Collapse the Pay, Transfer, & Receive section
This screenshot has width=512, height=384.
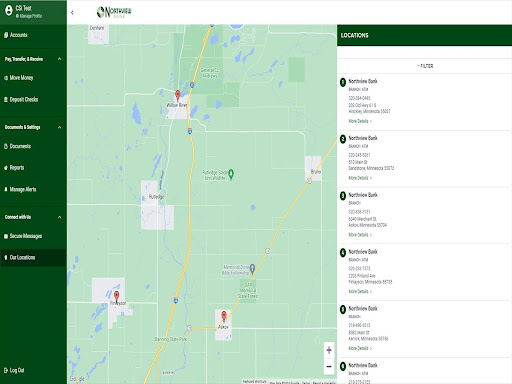point(60,59)
